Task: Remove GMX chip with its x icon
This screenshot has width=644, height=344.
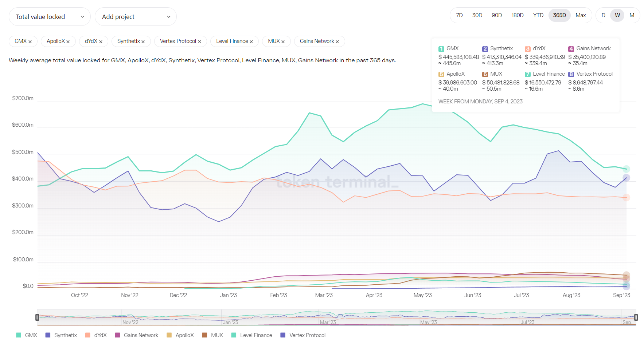Action: 30,42
